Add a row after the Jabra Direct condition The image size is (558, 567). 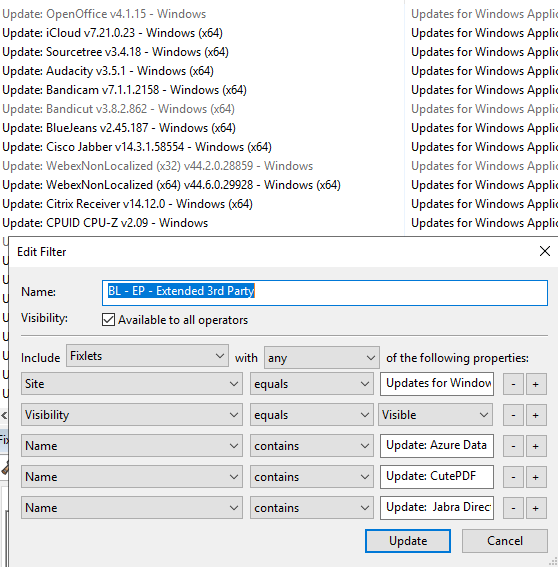[x=536, y=508]
